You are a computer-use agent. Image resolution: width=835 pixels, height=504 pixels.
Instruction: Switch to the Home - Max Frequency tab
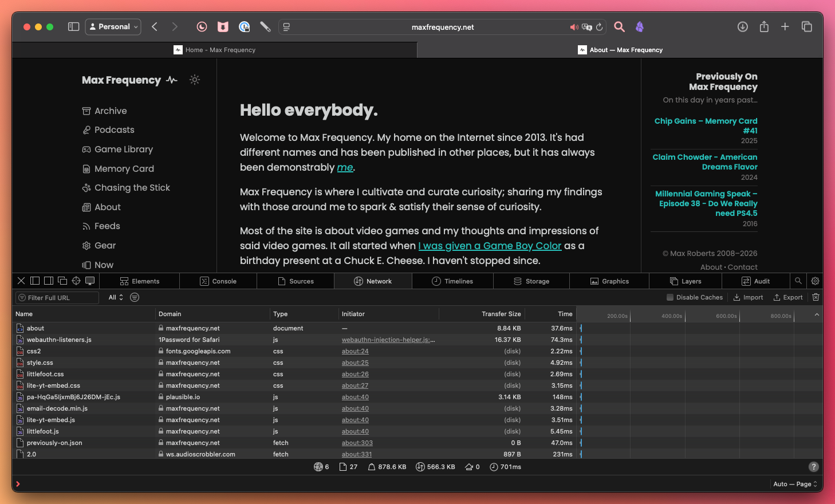pyautogui.click(x=215, y=50)
